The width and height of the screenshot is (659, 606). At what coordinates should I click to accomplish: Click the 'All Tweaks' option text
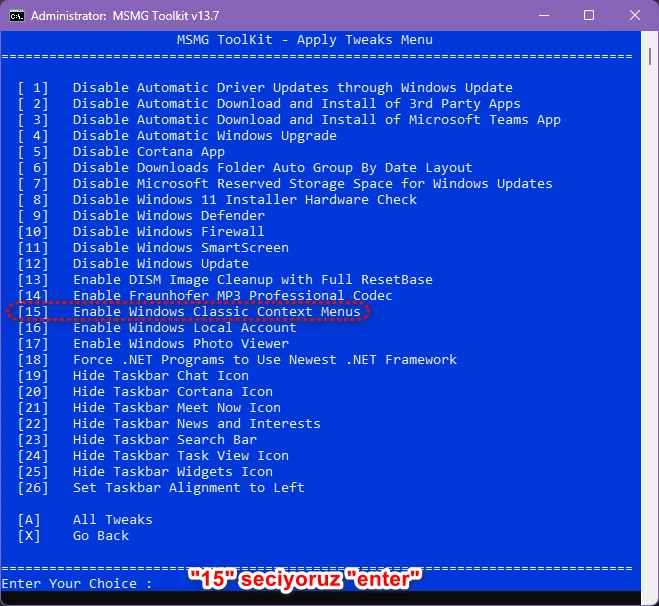pos(113,519)
